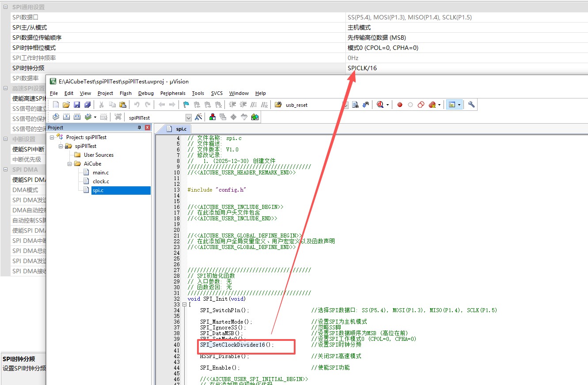Collapse the SPI通用设置 section
Viewport: 588px width, 385px height.
[x=5, y=7]
